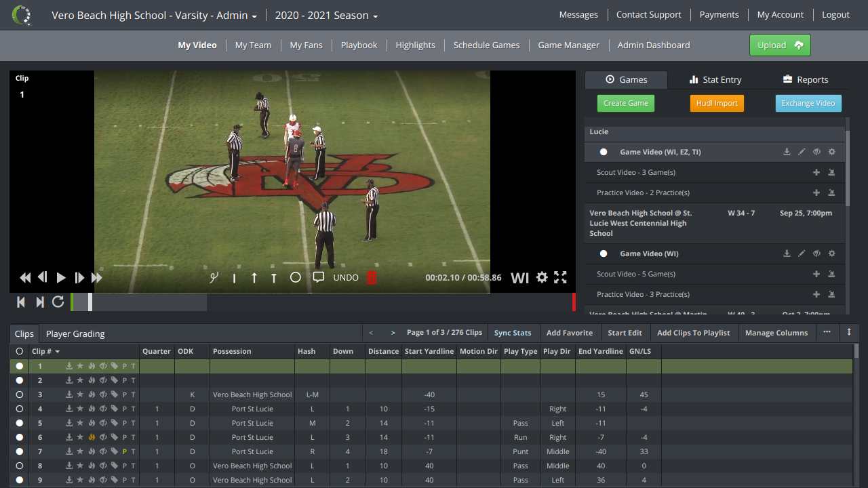The width and height of the screenshot is (868, 488).
Task: Click yellow P marker on clip 7
Action: tap(125, 451)
